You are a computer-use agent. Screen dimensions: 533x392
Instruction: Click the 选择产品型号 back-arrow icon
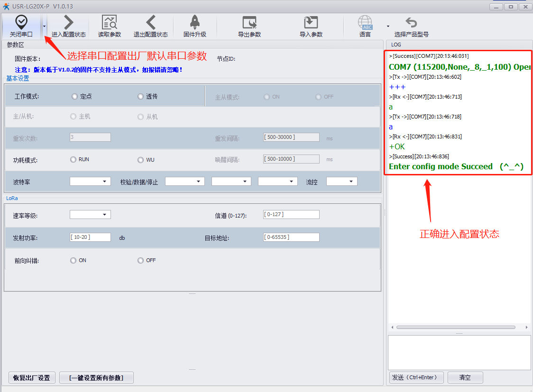411,22
